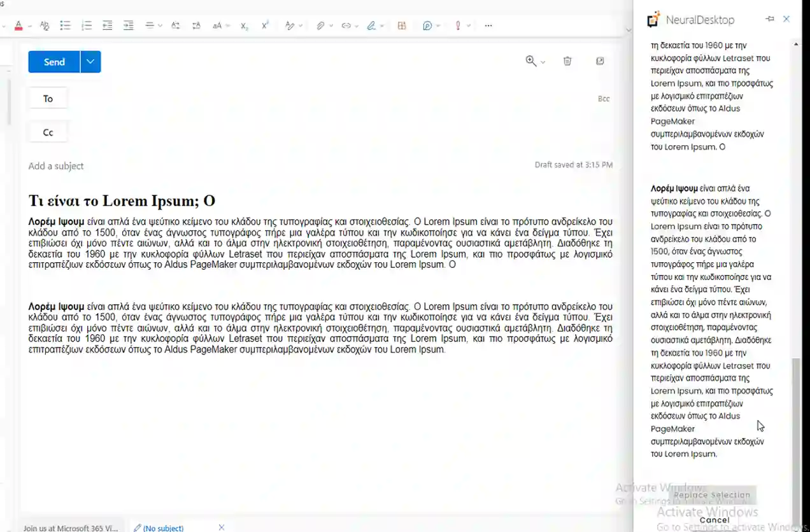Open the signature dropdown arrow
This screenshot has width=810, height=532.
(x=382, y=26)
